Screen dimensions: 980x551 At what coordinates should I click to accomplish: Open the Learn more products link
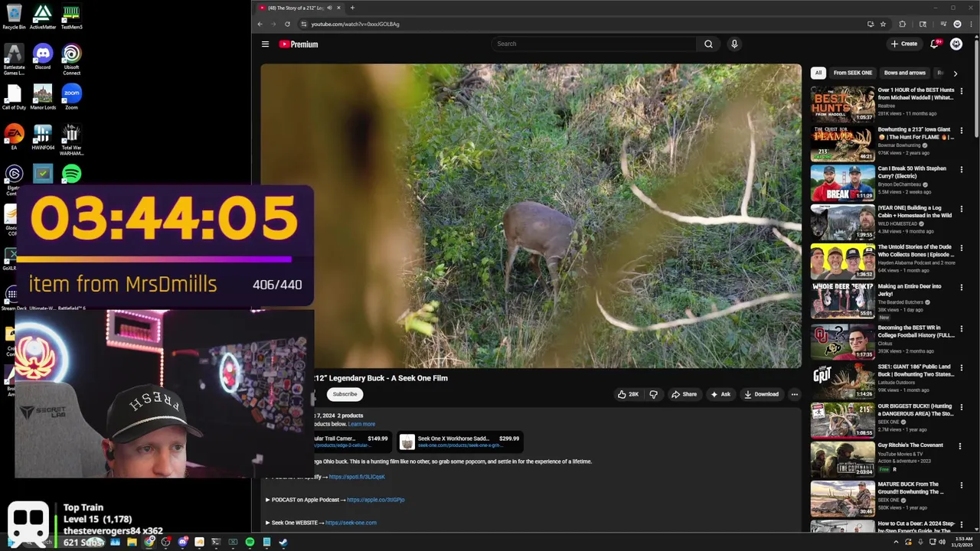361,424
